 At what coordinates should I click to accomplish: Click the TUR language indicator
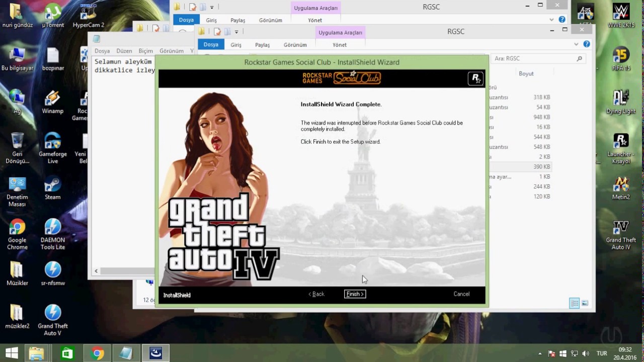602,353
